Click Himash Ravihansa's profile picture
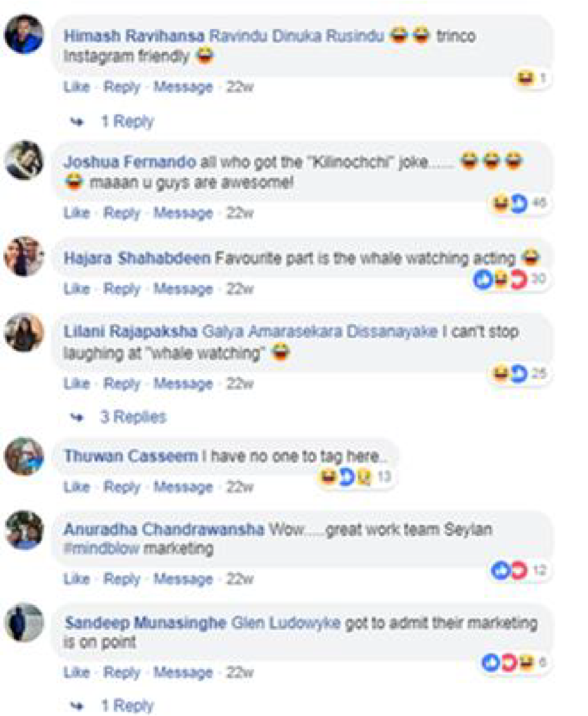This screenshot has height=716, width=588. click(24, 35)
